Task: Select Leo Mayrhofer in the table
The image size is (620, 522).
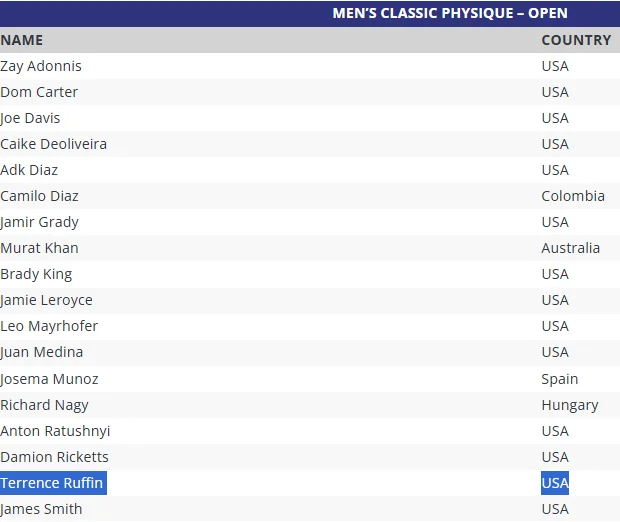Action: (49, 326)
